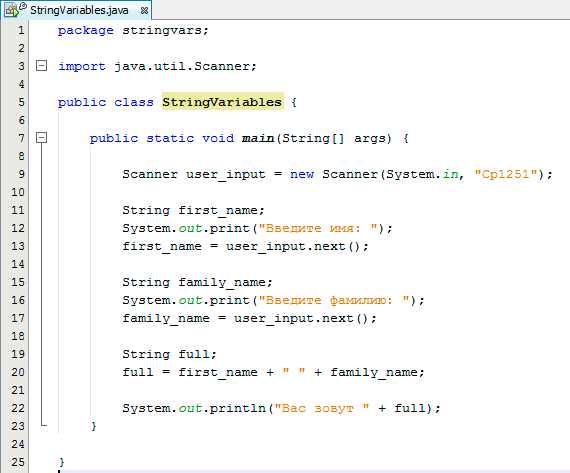Collapse the import statement fold
The image size is (570, 473).
[x=42, y=66]
